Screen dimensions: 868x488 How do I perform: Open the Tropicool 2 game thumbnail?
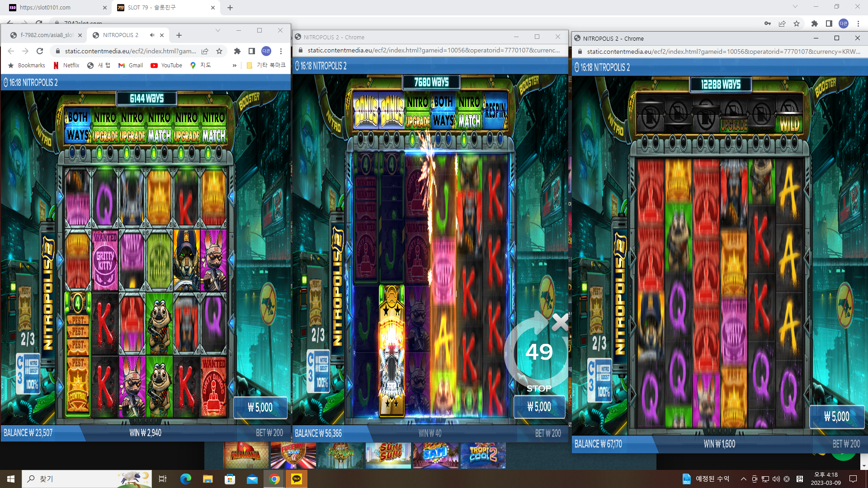tap(483, 455)
